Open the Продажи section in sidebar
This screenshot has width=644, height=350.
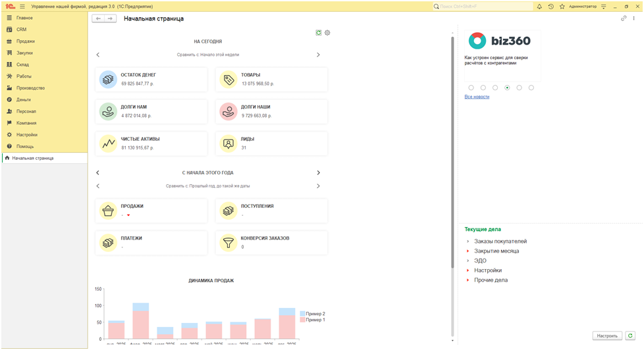[25, 41]
